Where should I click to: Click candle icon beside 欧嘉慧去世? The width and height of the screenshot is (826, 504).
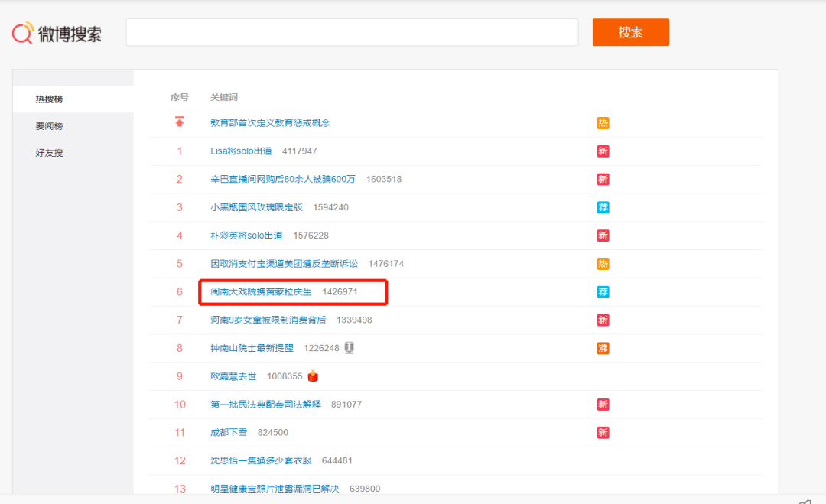point(313,376)
